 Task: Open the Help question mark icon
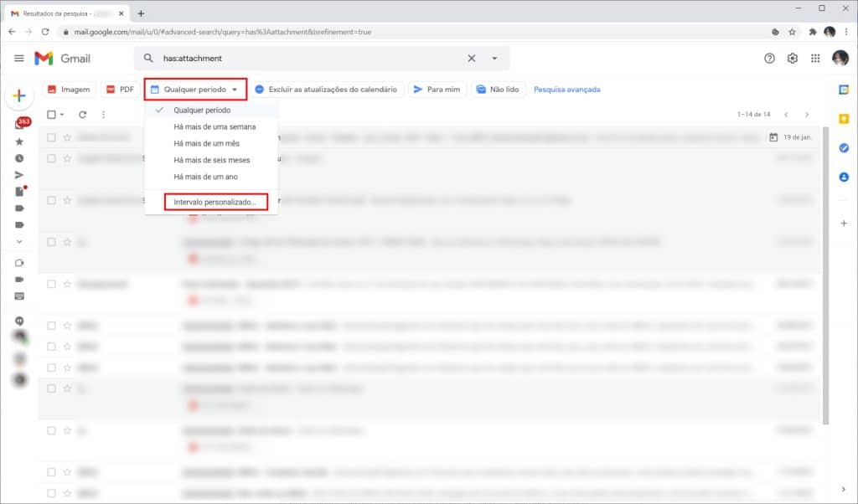(x=769, y=58)
